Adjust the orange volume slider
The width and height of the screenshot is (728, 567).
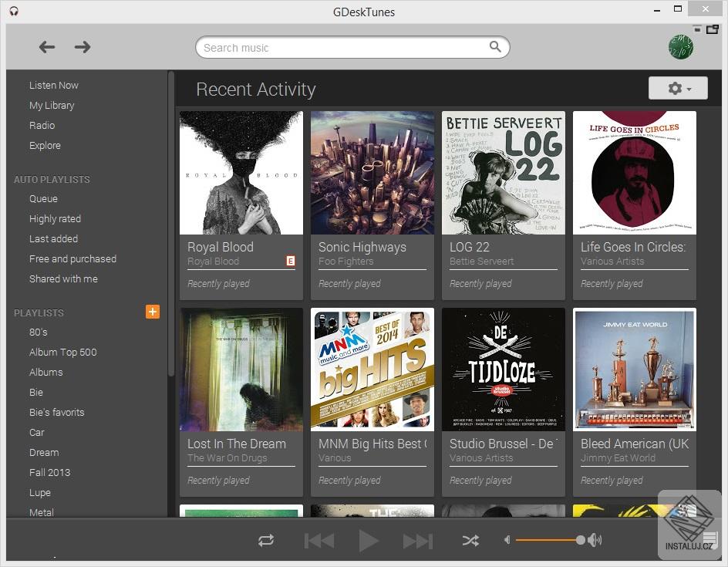[x=550, y=540]
